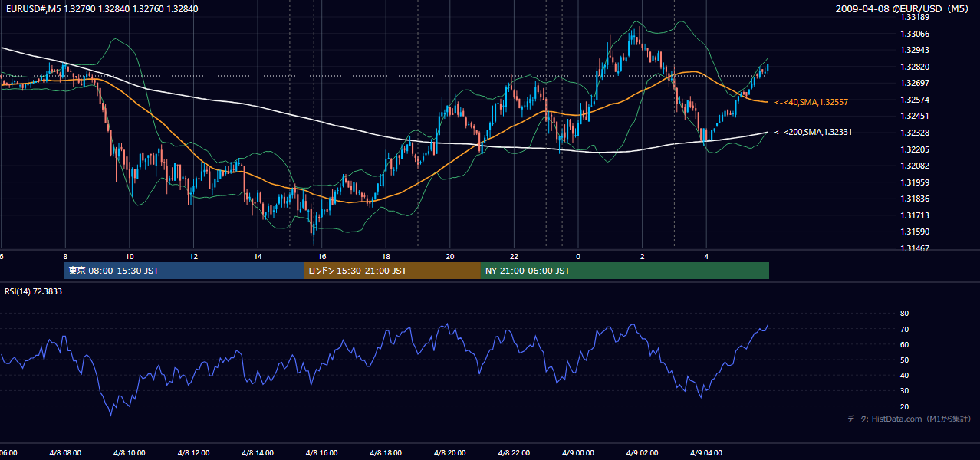Screen dimensions: 980x460
Task: Click price axis label 1.31836
Action: click(x=916, y=199)
